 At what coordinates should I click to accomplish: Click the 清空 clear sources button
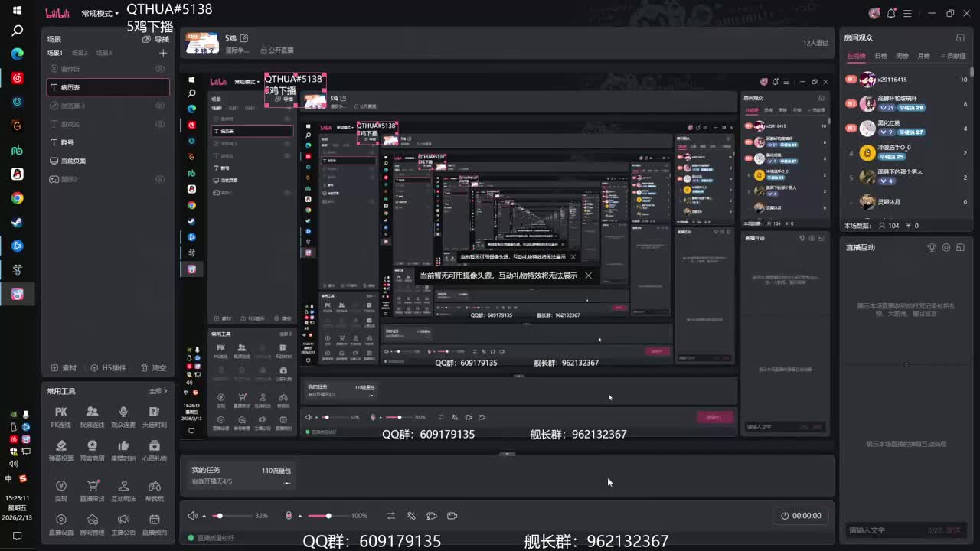tap(152, 367)
